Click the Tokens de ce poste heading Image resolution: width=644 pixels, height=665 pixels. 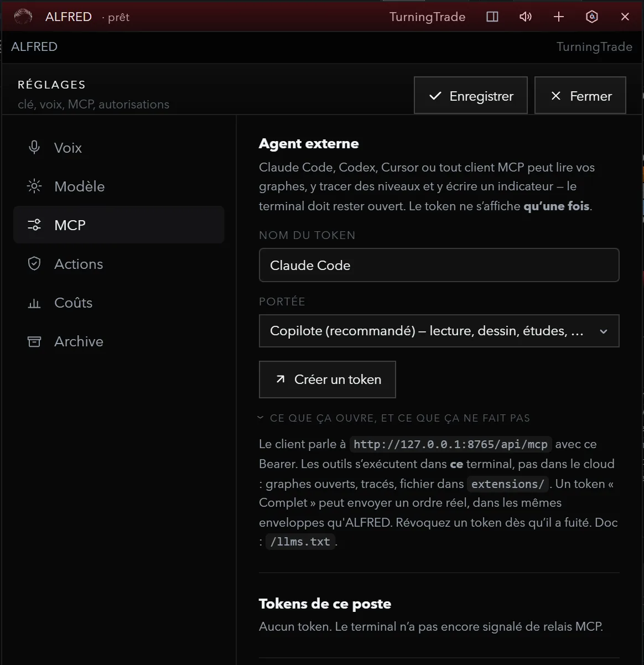(x=325, y=604)
